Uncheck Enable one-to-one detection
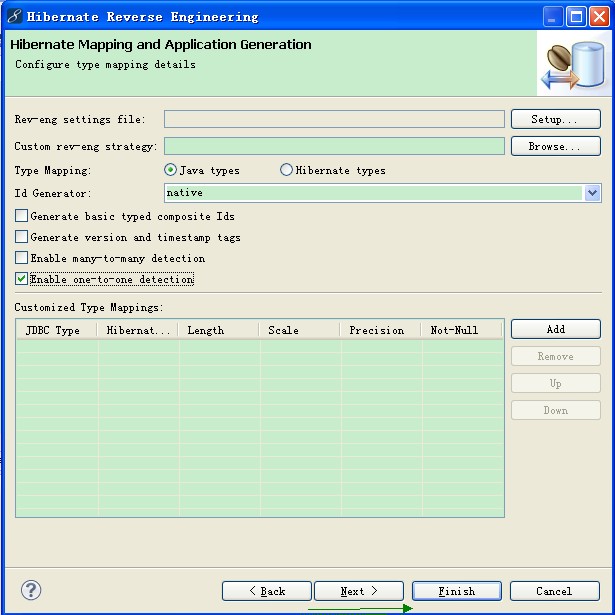615x615 pixels. pyautogui.click(x=21, y=279)
